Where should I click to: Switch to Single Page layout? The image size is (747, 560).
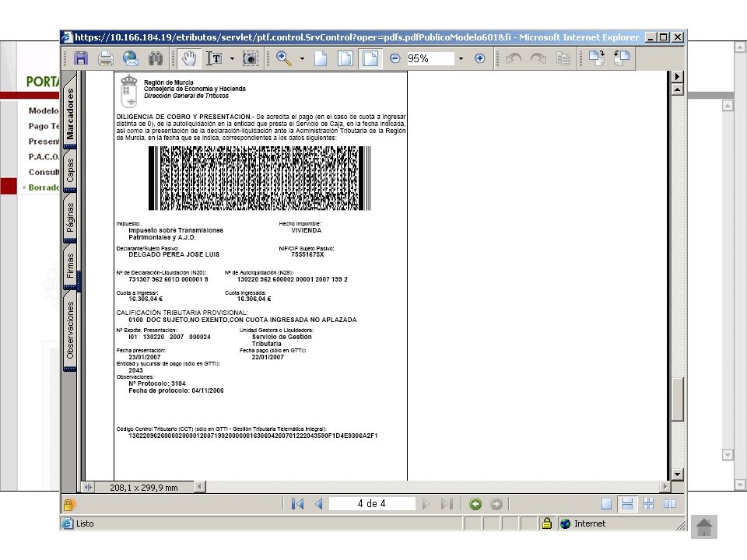pos(606,504)
